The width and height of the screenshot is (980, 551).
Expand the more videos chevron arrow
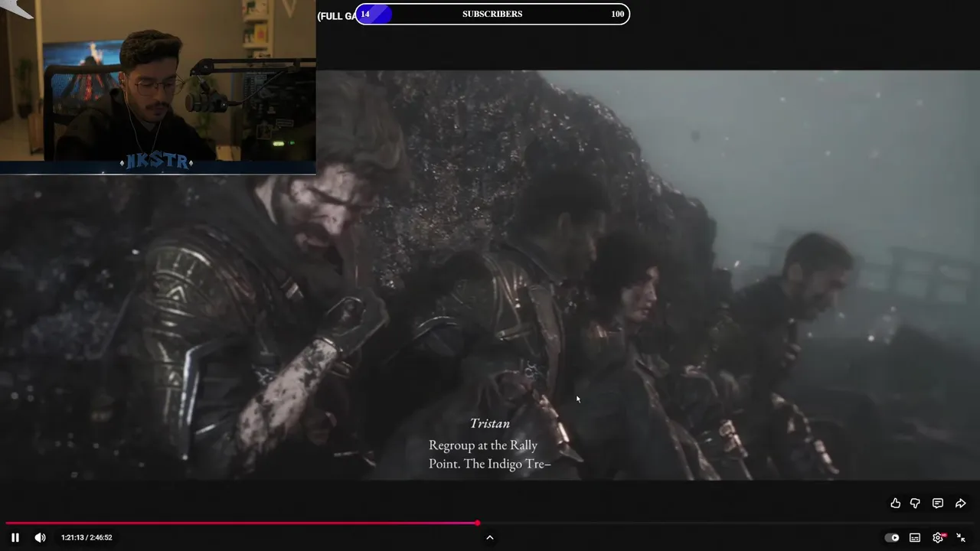coord(490,537)
